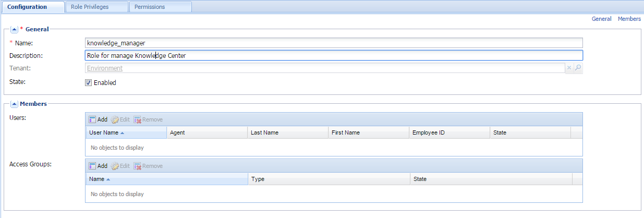Collapse the Members section
The image size is (644, 218).
pos(14,104)
